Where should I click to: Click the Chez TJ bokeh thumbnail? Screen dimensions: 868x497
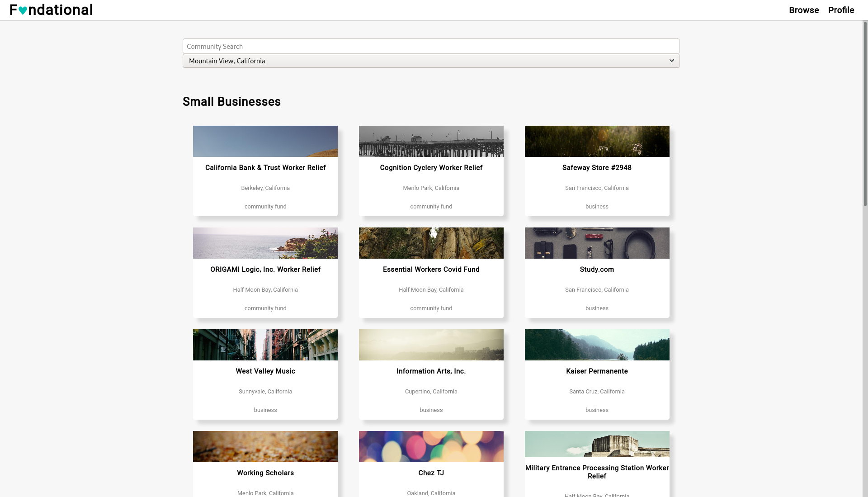pos(431,447)
